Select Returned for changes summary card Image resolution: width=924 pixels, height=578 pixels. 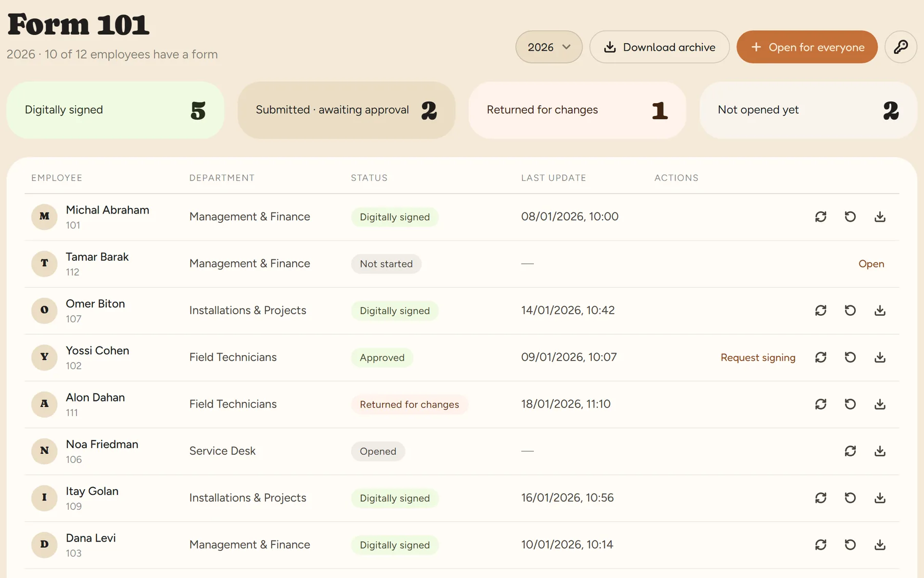point(577,110)
